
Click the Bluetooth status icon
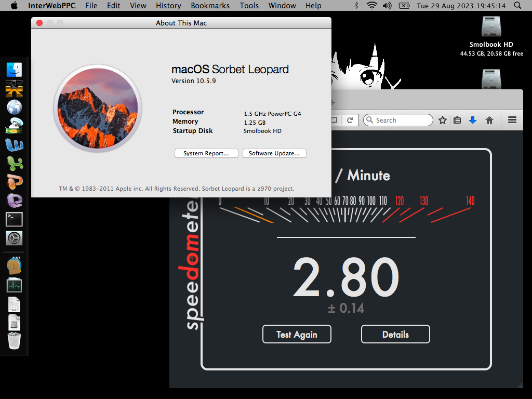tap(356, 5)
